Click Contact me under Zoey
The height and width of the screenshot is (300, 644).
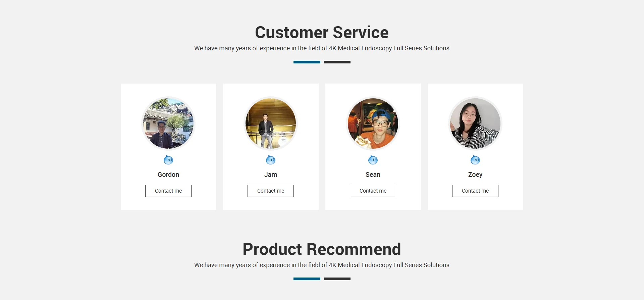click(x=475, y=191)
